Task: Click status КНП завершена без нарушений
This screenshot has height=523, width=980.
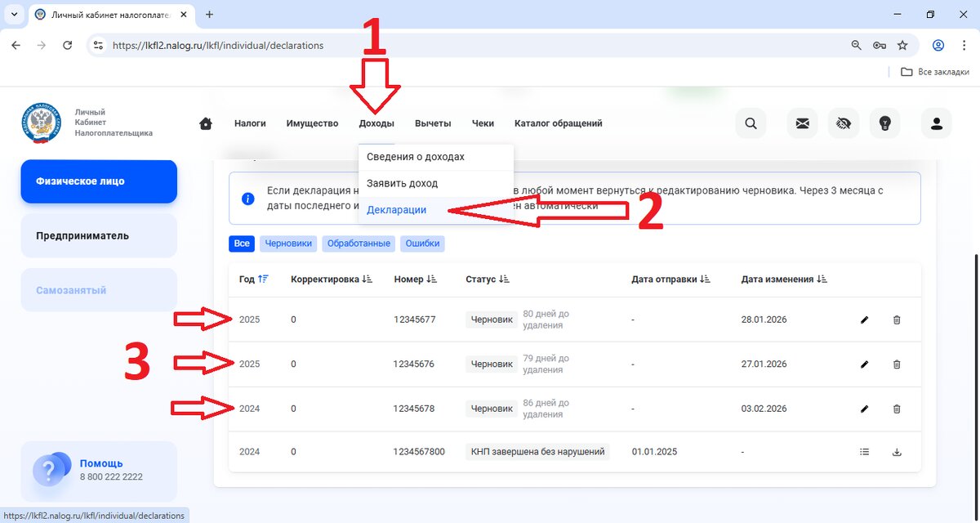Action: (537, 451)
